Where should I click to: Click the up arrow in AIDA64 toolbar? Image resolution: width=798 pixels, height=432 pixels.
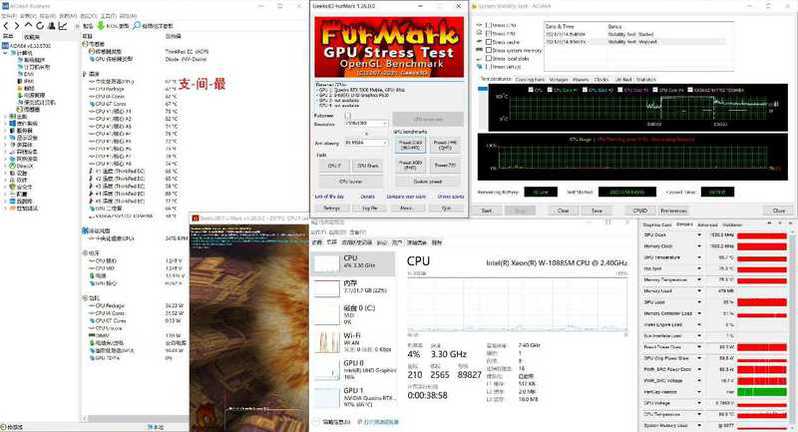[28, 25]
